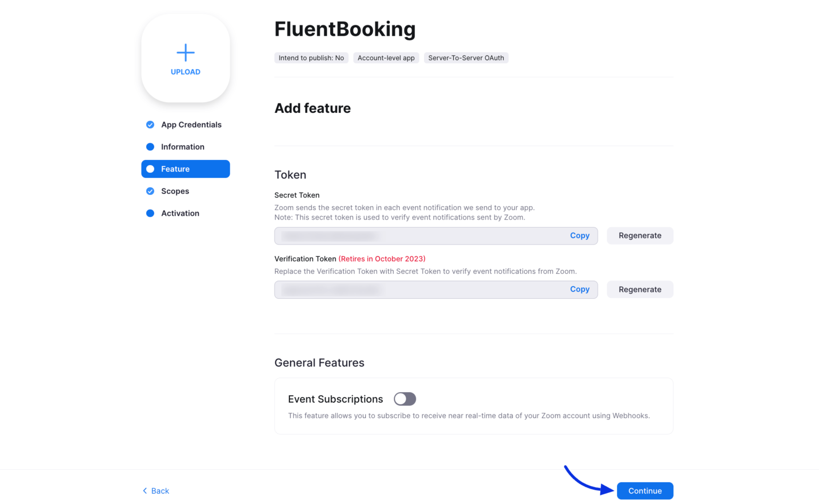Click the Server-To-Server OAuth badge

pyautogui.click(x=466, y=58)
